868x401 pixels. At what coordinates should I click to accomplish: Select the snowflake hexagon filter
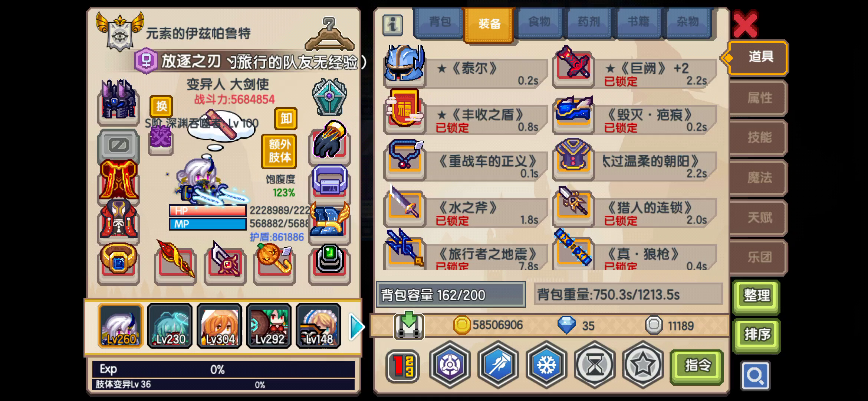click(x=546, y=364)
